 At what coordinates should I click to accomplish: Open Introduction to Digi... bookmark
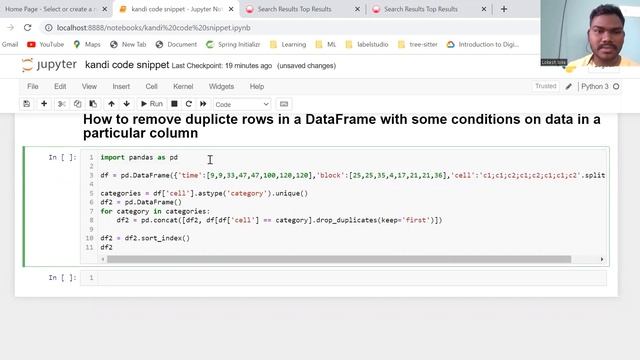tap(482, 44)
